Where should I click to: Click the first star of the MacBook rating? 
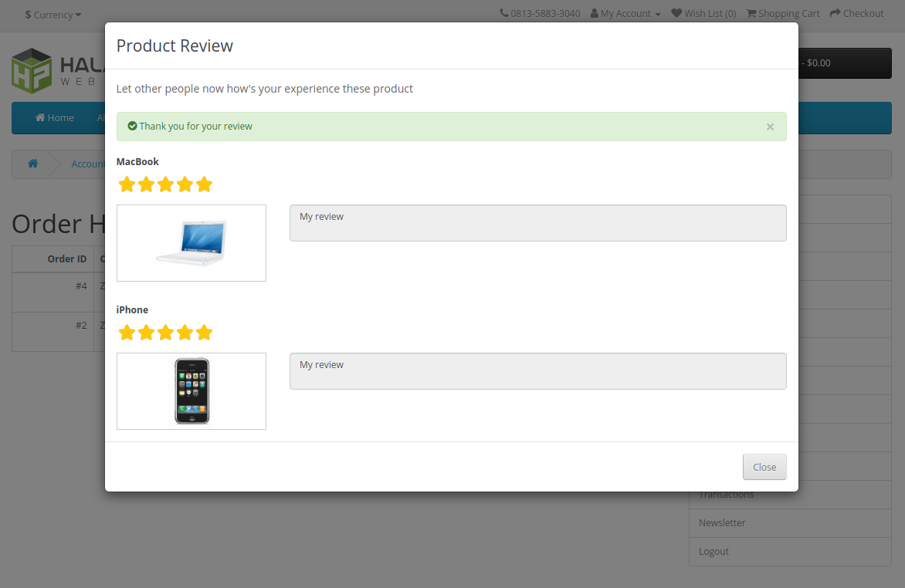coord(127,184)
